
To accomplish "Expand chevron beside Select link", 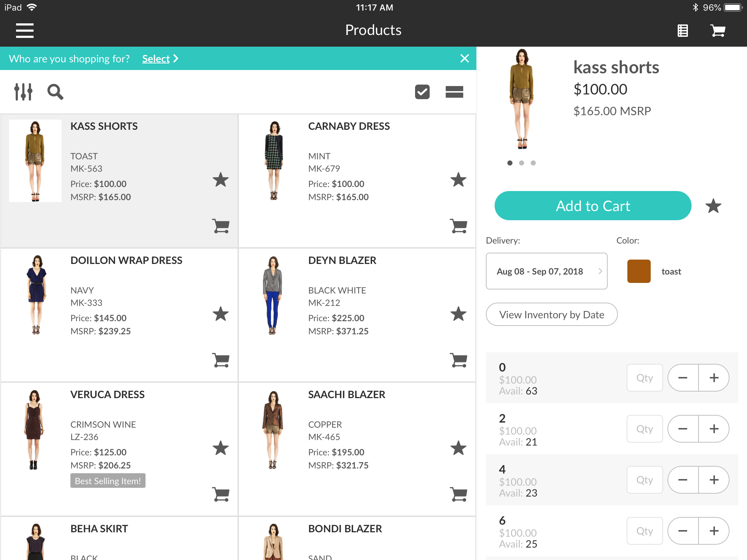I will tap(176, 58).
